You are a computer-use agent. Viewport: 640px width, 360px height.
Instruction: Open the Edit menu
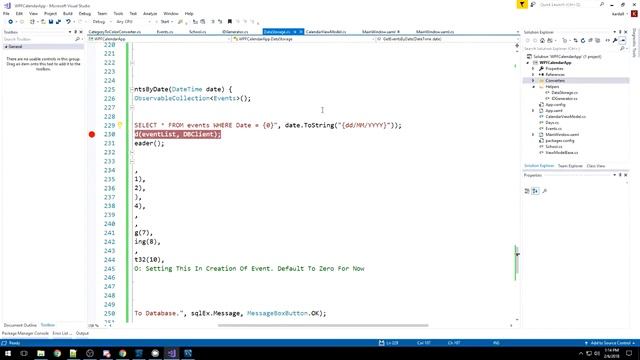tap(19, 13)
